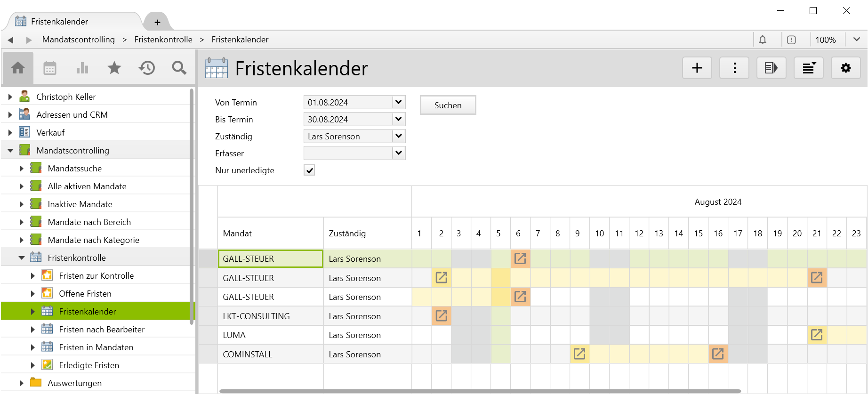
Task: Click the Suchen button
Action: [x=448, y=105]
